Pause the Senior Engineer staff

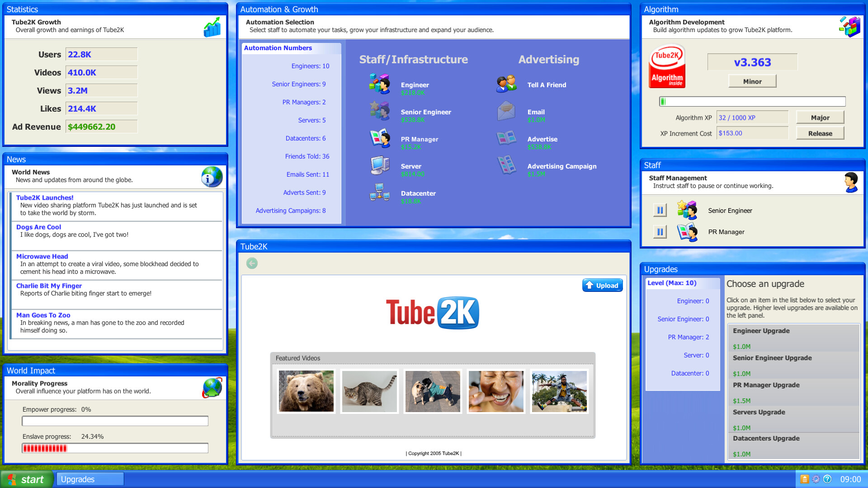click(660, 210)
